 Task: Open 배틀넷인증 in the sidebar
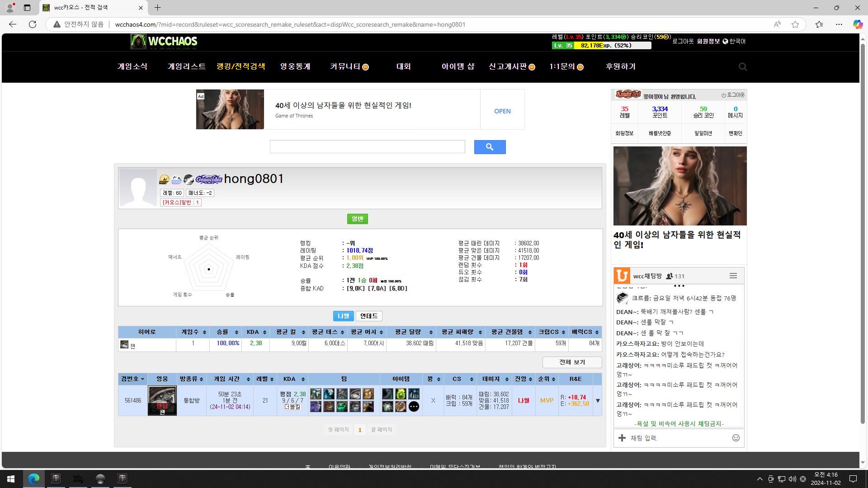660,133
